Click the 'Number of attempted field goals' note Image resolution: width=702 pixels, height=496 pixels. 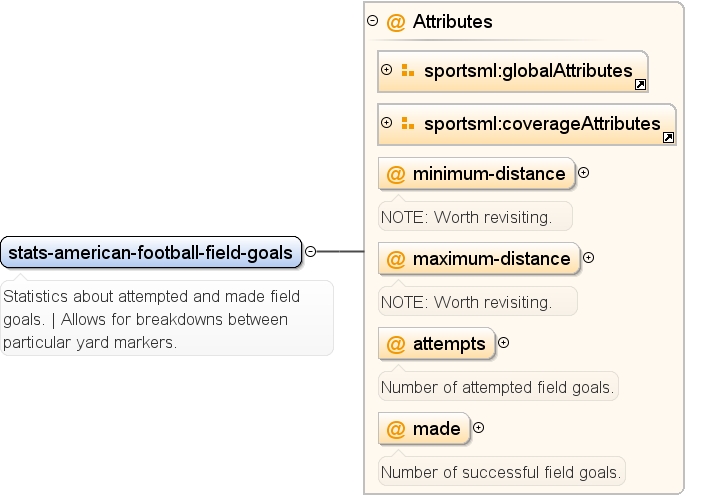(498, 386)
